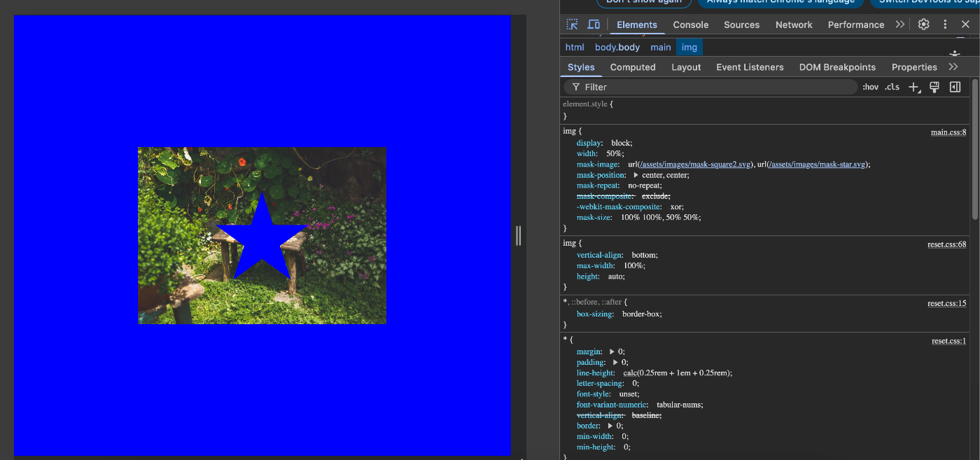
Task: Expand the margin shorthand triangle
Action: point(612,351)
